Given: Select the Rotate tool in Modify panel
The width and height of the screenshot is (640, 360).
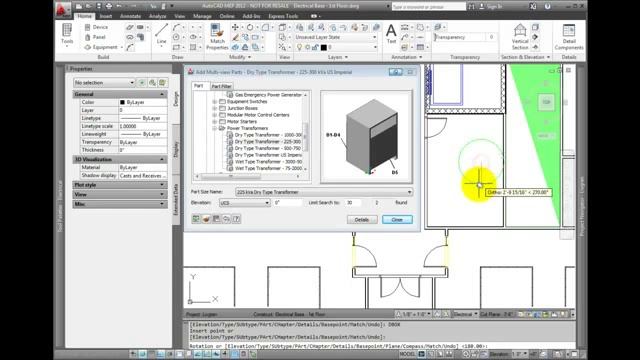Looking at the screenshot, I should coord(249,27).
